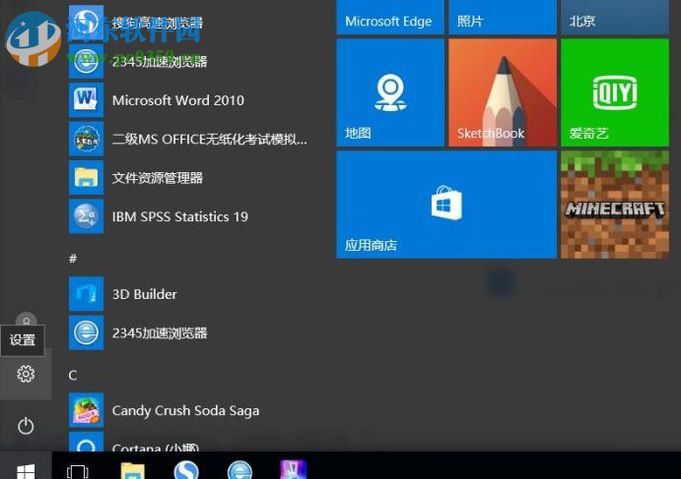Click the 3D Builder icon
This screenshot has height=479, width=681.
click(86, 294)
